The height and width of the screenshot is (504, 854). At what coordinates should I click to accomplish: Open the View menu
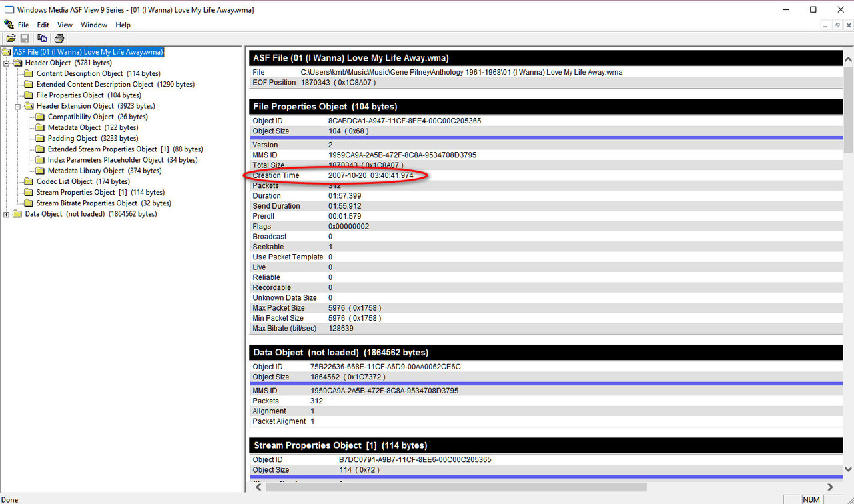pos(65,25)
